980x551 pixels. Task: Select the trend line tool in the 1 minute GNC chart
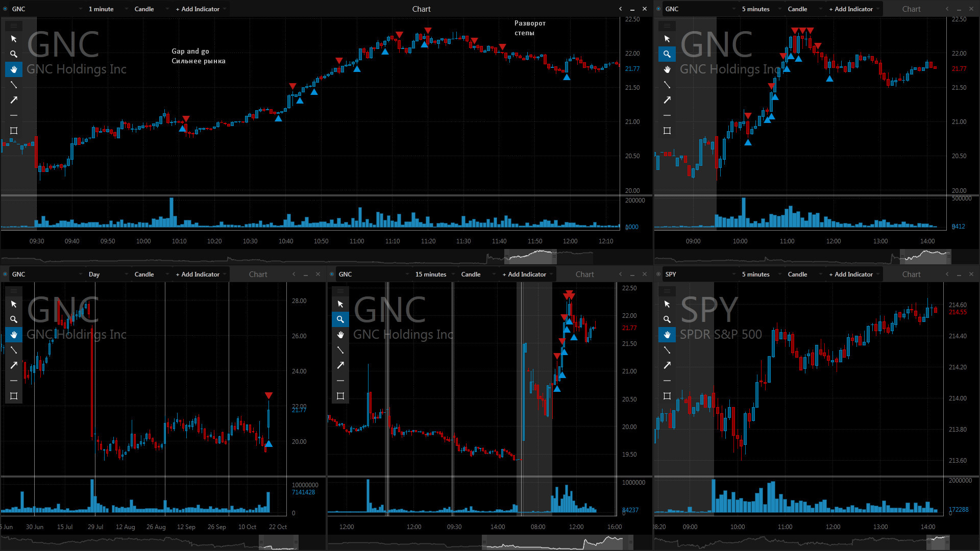[14, 85]
